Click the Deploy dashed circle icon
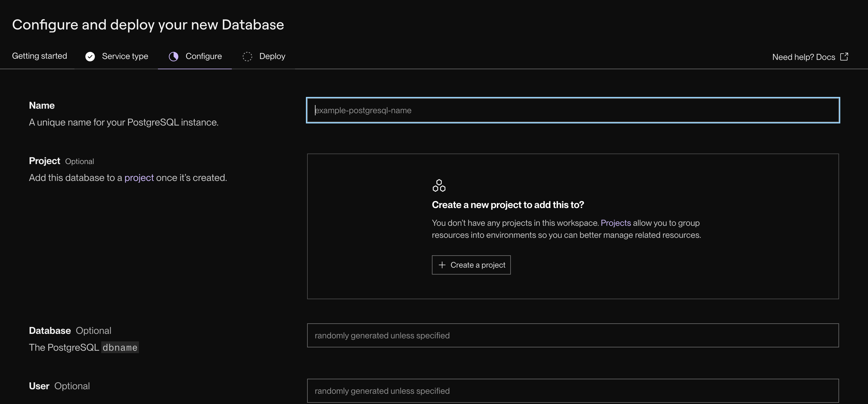The image size is (868, 404). [247, 57]
